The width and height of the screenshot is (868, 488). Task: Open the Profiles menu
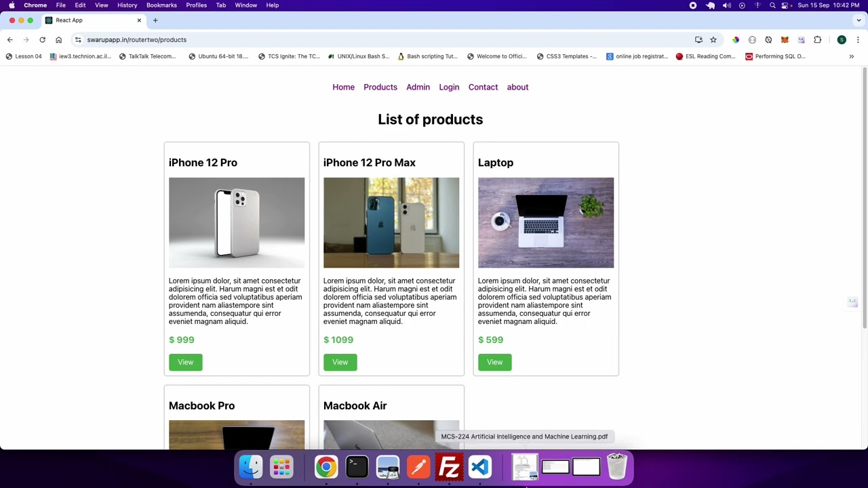[197, 5]
